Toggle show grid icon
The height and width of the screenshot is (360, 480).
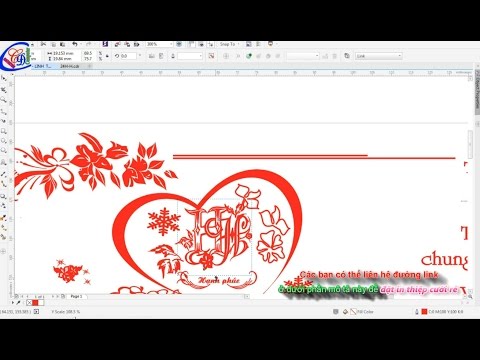[x=201, y=44]
